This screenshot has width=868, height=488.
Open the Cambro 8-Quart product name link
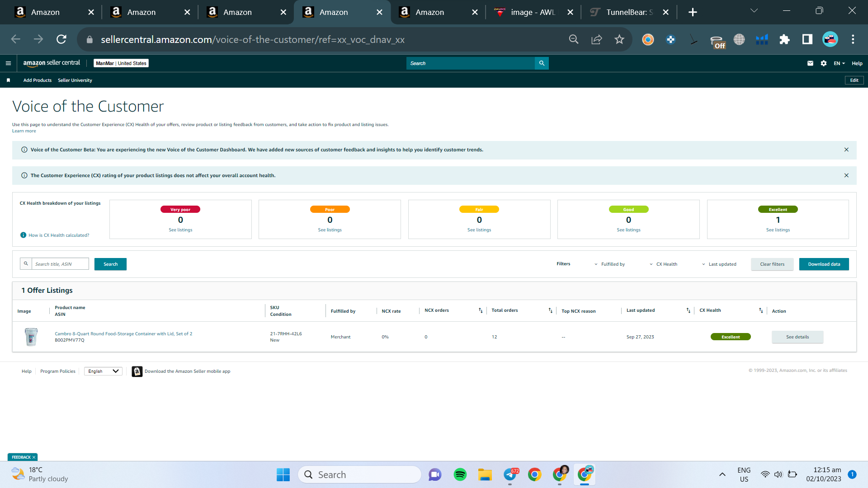point(123,334)
